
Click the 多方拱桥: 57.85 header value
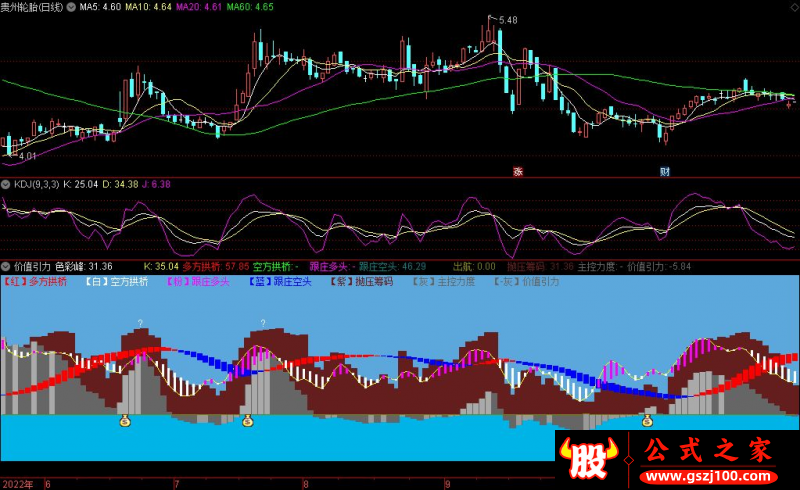click(x=216, y=266)
